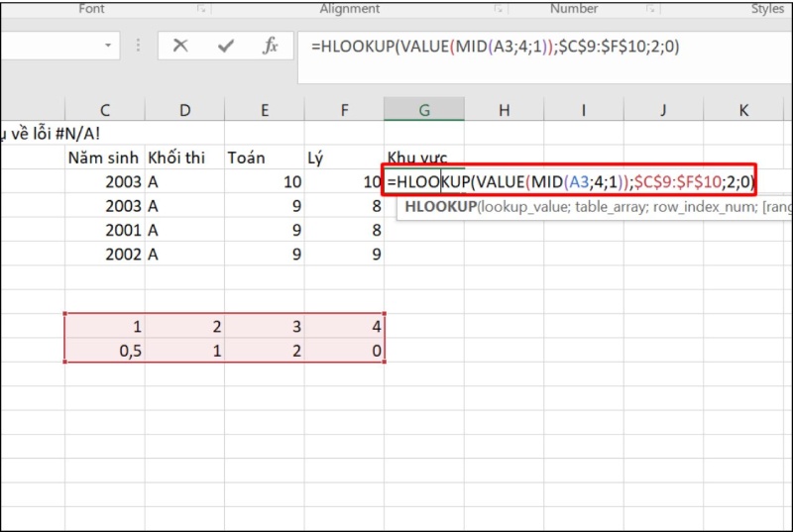Viewport: 793px width, 532px height.
Task: Open Insert Function with the fx icon
Action: [270, 46]
